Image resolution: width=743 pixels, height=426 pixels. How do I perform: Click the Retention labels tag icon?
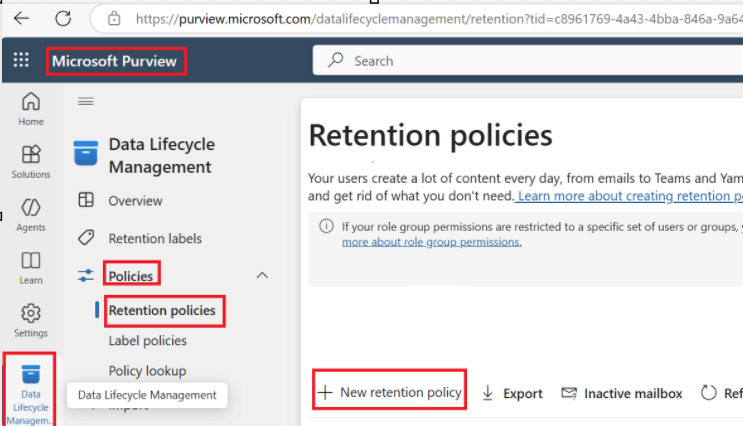[86, 237]
